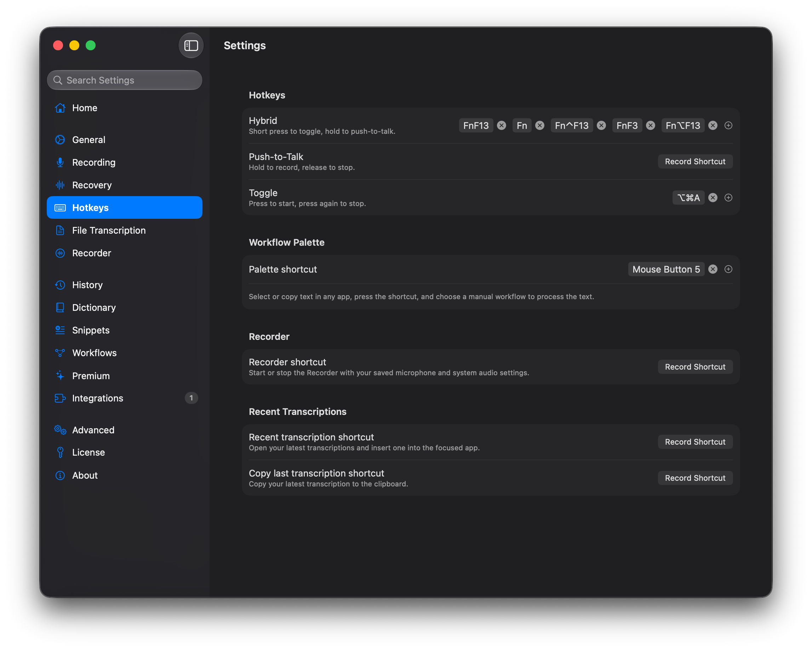Image resolution: width=812 pixels, height=650 pixels.
Task: Click the FnF3 hotkey chip
Action: click(x=627, y=125)
